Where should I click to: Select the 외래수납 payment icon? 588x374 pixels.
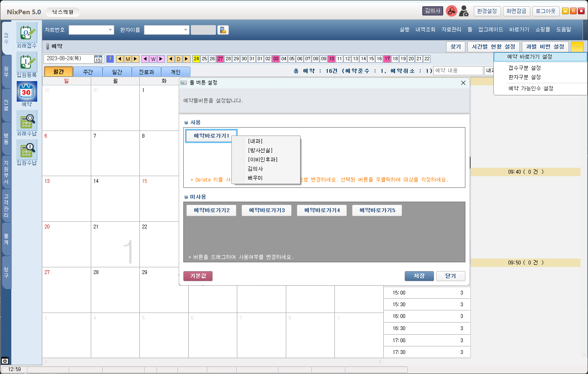27,120
